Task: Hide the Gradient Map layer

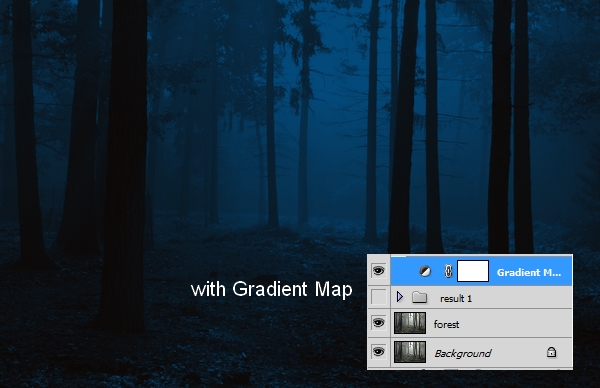Action: click(378, 271)
